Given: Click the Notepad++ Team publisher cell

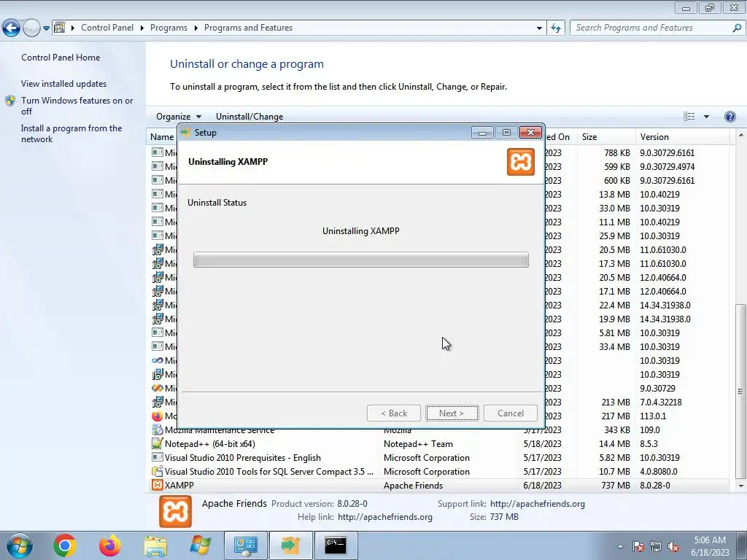Looking at the screenshot, I should (x=418, y=444).
